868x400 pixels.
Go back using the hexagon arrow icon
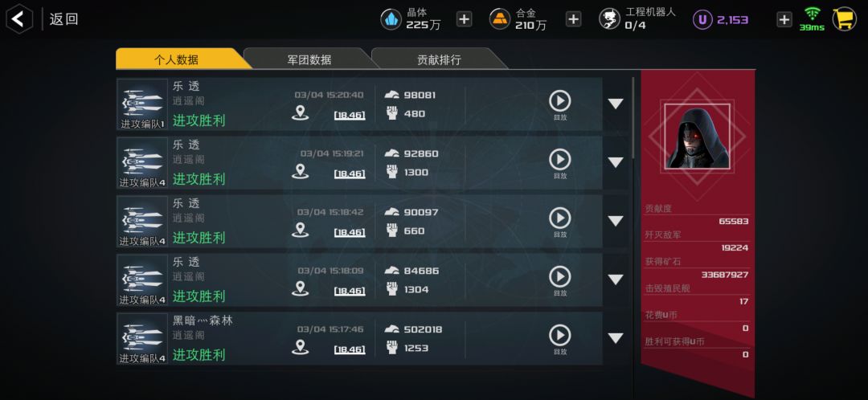[x=18, y=19]
